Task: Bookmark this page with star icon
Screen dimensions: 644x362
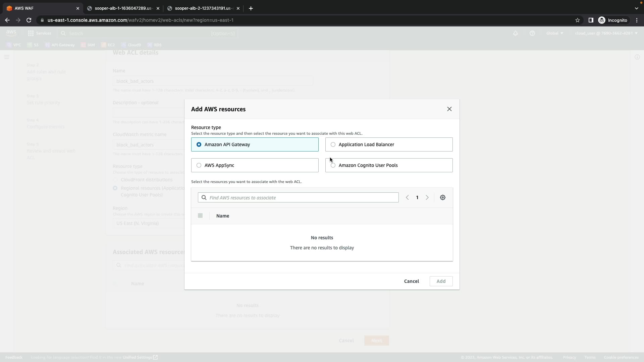Action: click(578, 20)
